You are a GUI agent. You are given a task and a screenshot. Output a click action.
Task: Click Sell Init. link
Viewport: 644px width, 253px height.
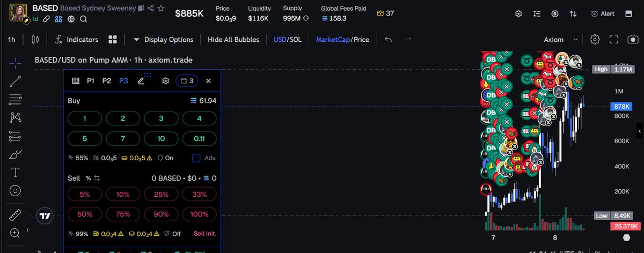pyautogui.click(x=205, y=234)
